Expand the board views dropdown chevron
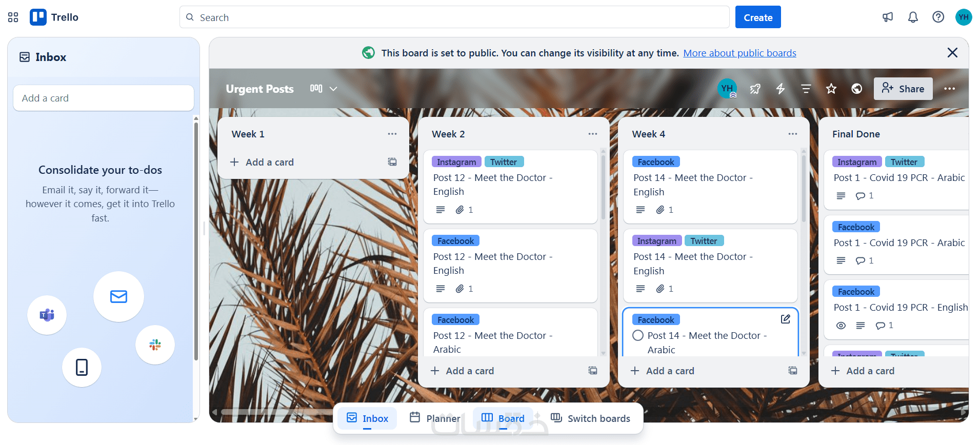 (x=333, y=89)
